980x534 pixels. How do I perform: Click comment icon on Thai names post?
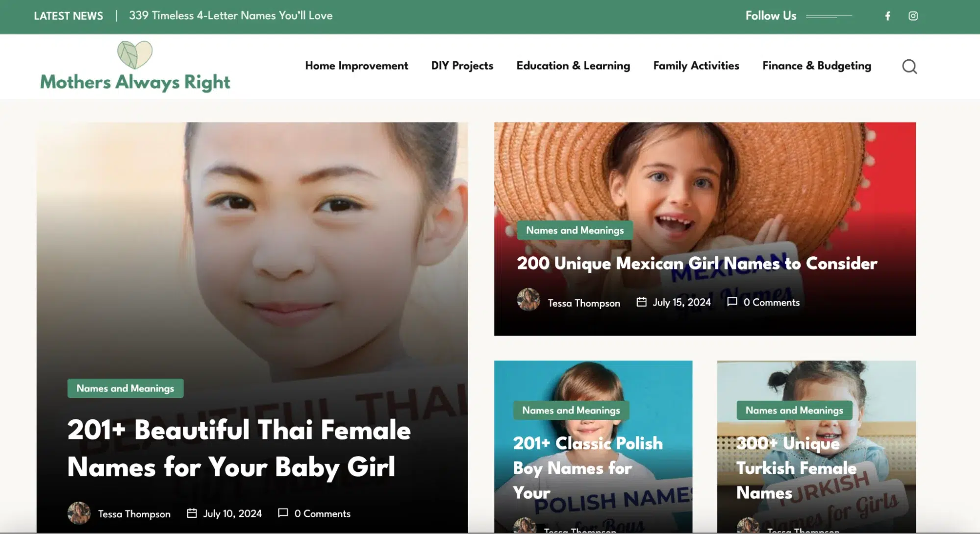(x=283, y=513)
